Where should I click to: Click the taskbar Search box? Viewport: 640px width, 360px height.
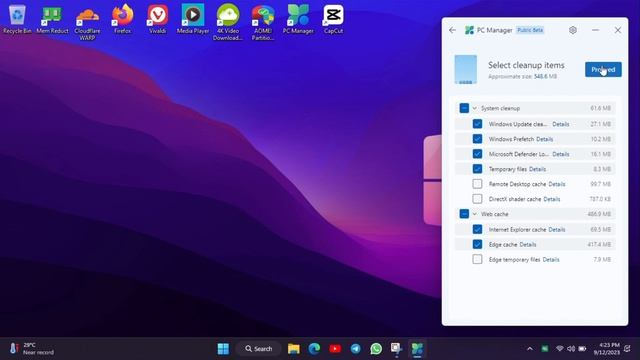(x=259, y=349)
